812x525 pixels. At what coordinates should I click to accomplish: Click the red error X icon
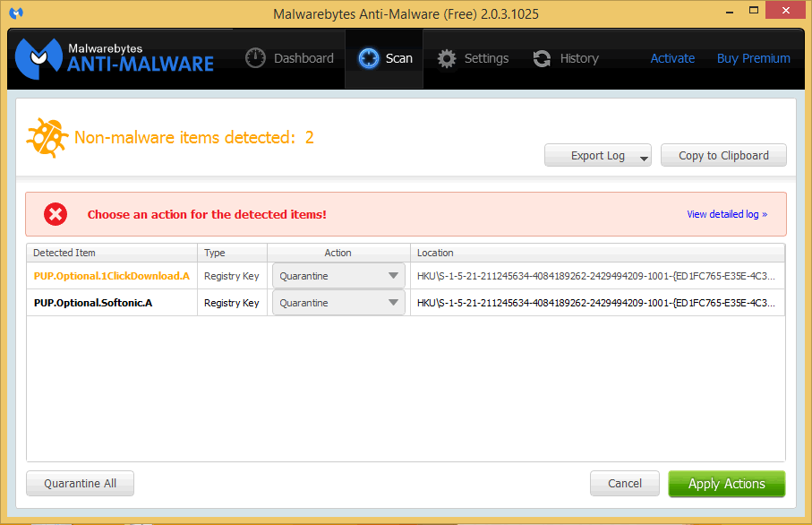[56, 214]
